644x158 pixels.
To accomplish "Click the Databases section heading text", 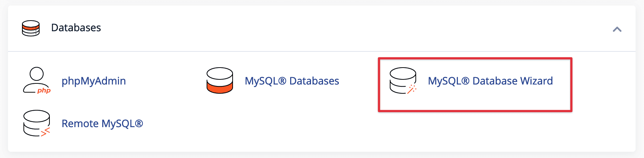I will (76, 28).
